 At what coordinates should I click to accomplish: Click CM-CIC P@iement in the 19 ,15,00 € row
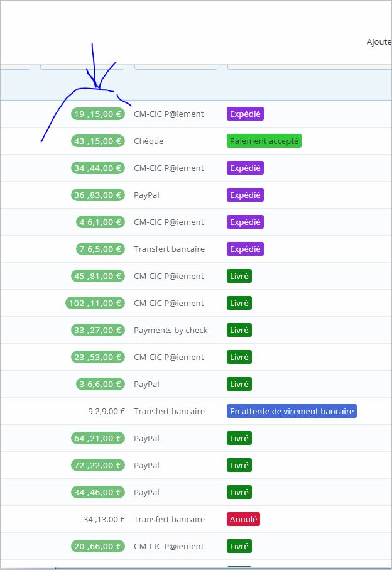[x=169, y=114]
